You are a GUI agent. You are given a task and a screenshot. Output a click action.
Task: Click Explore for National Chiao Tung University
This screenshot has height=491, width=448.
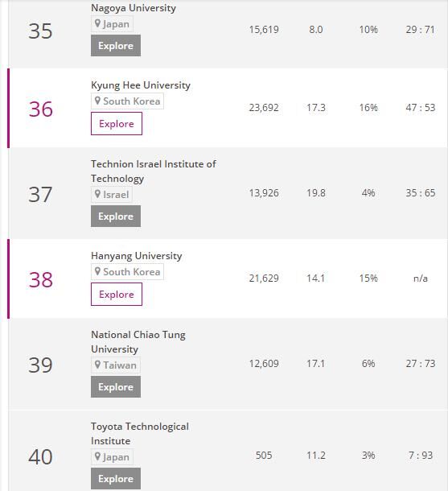116,387
